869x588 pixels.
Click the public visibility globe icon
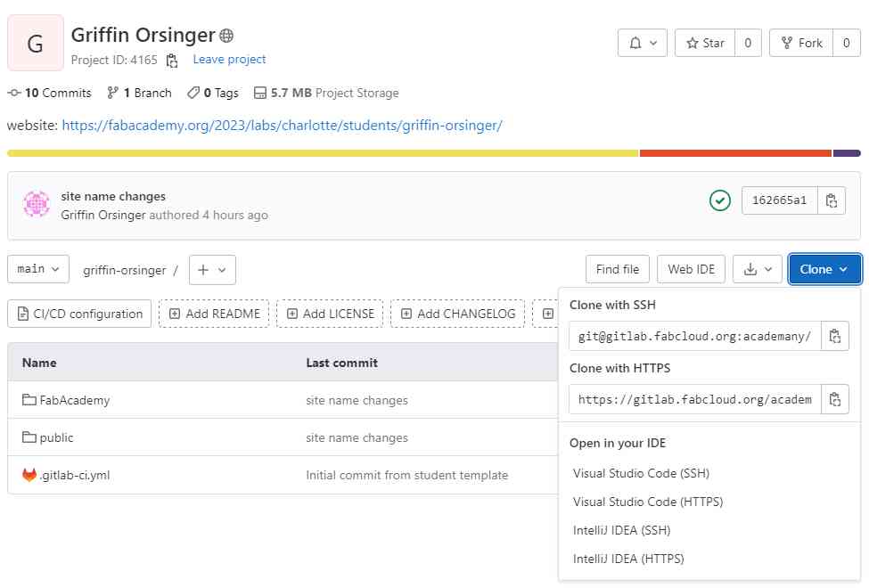click(226, 36)
